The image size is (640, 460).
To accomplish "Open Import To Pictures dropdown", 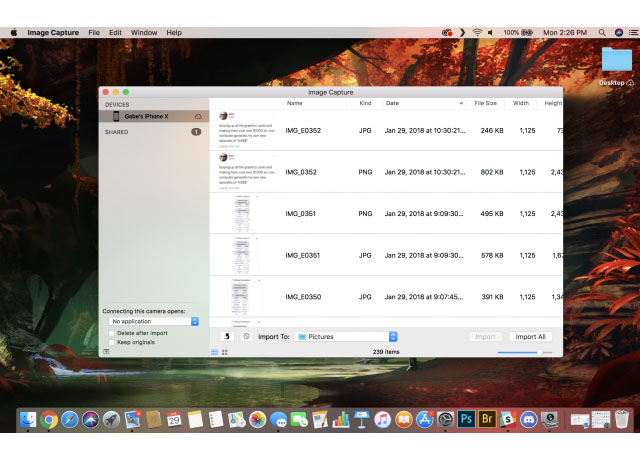I will click(x=346, y=337).
